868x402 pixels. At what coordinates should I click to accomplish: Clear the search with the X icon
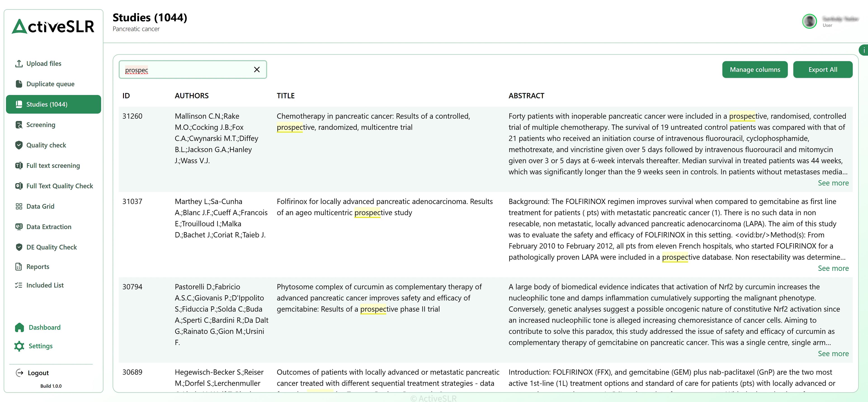(x=257, y=69)
